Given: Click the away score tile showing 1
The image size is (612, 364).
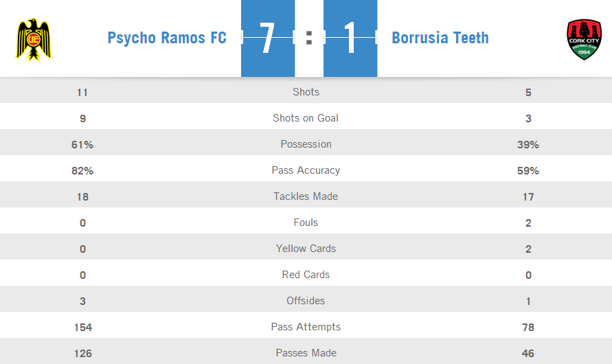Looking at the screenshot, I should (x=350, y=38).
